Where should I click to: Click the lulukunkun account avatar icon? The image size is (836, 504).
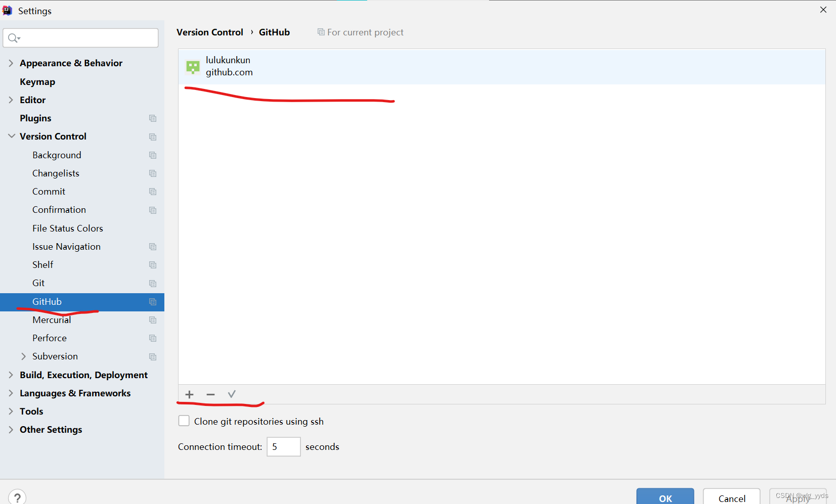[x=193, y=67]
